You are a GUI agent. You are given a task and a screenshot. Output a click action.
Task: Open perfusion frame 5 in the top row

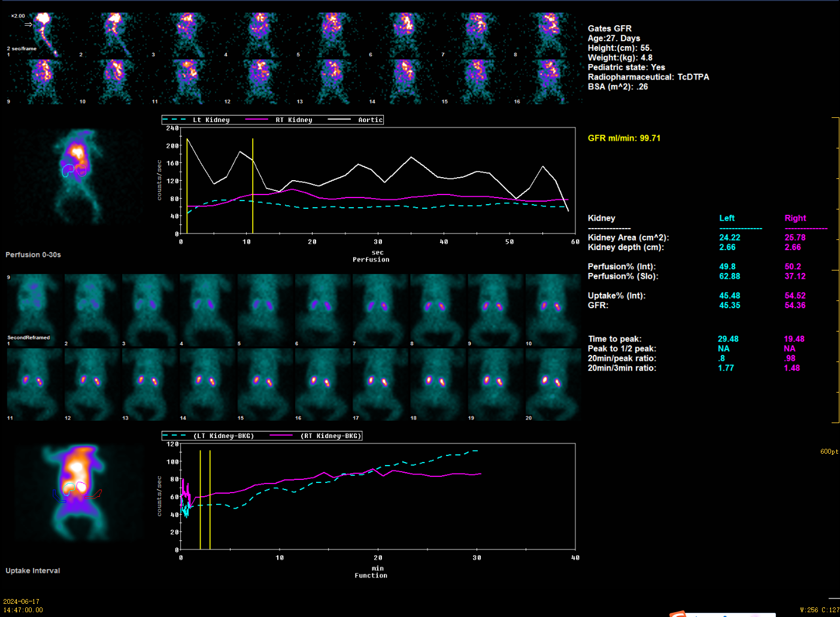[331, 35]
